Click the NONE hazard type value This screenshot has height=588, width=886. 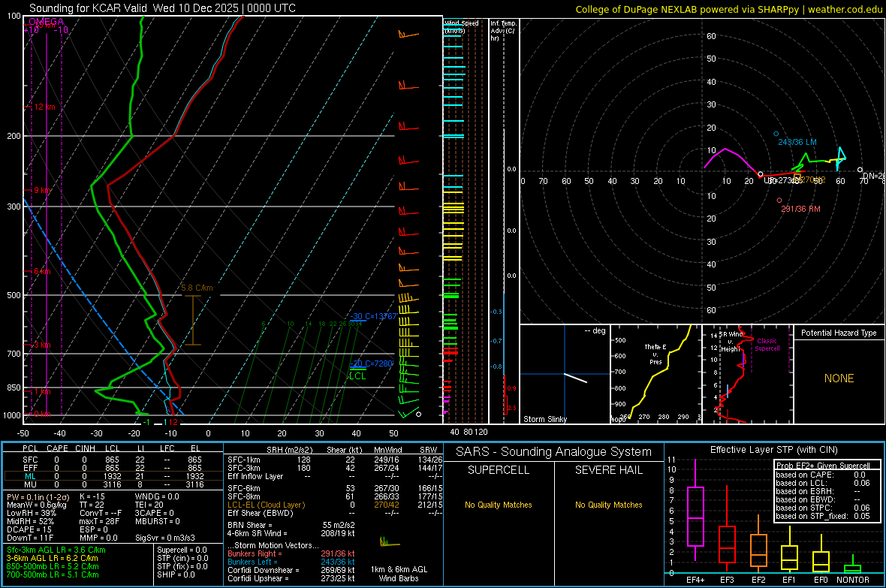coord(839,378)
